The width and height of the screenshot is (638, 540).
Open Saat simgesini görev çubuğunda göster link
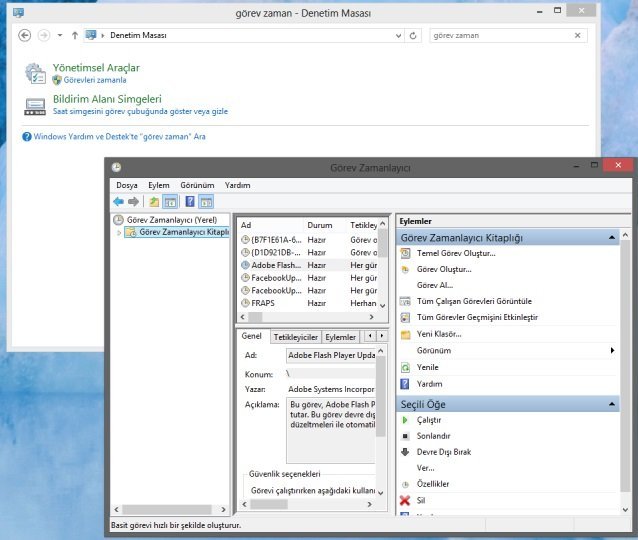140,111
